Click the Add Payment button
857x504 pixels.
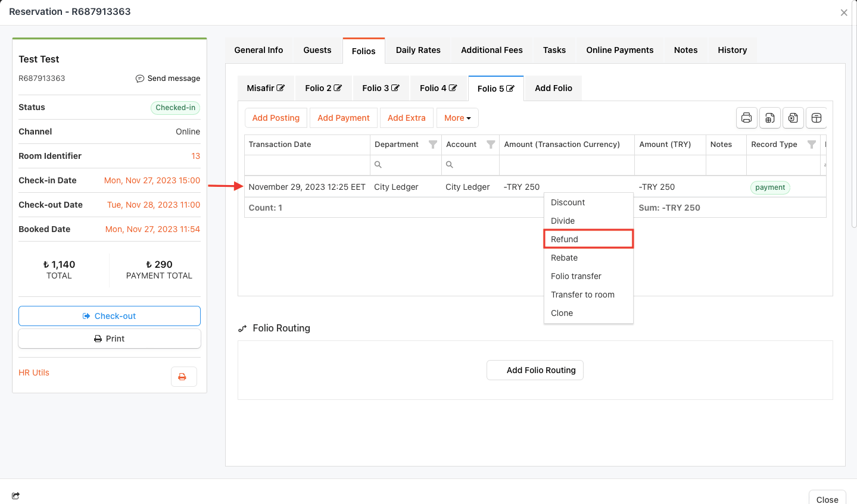(343, 118)
